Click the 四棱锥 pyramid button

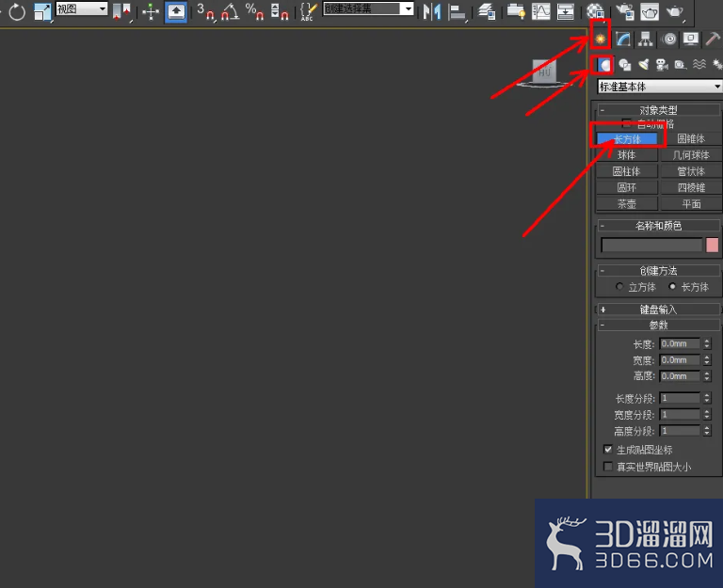pyautogui.click(x=691, y=187)
